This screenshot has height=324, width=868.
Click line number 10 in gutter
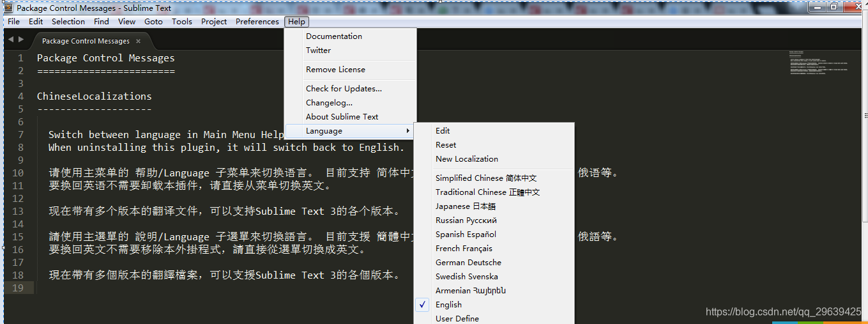tap(17, 173)
